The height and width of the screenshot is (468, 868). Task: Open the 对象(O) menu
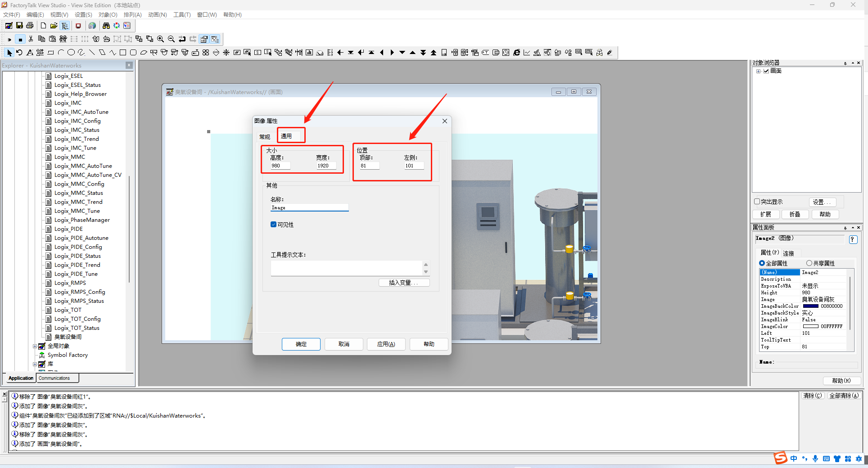coord(108,15)
